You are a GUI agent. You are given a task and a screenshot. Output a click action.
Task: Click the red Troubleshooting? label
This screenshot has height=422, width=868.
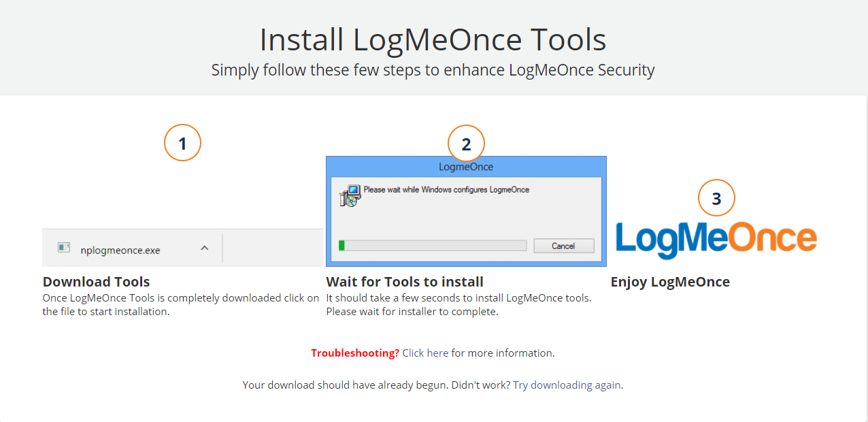[x=355, y=353]
